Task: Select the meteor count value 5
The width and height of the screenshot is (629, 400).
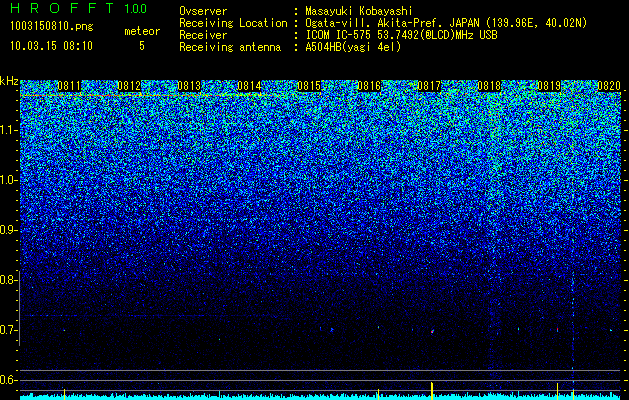Action: (142, 46)
